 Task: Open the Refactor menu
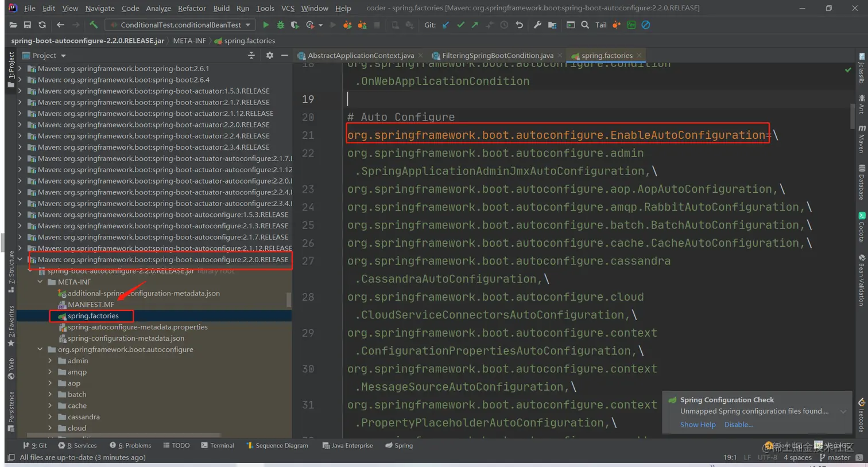[x=192, y=8]
